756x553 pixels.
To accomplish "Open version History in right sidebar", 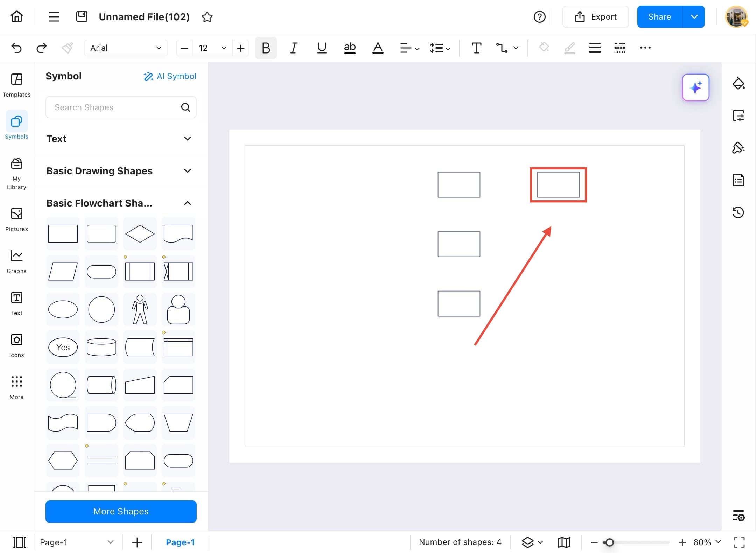I will pyautogui.click(x=738, y=212).
